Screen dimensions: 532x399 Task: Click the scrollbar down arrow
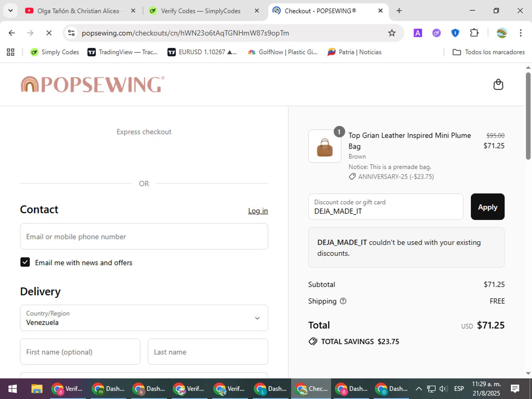528,373
